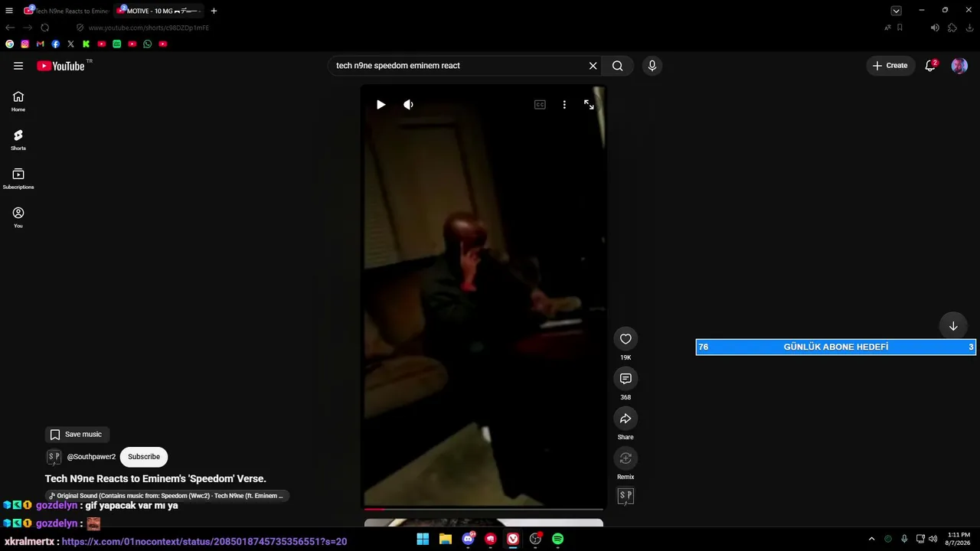
Task: Share the Shorts video
Action: pos(626,419)
